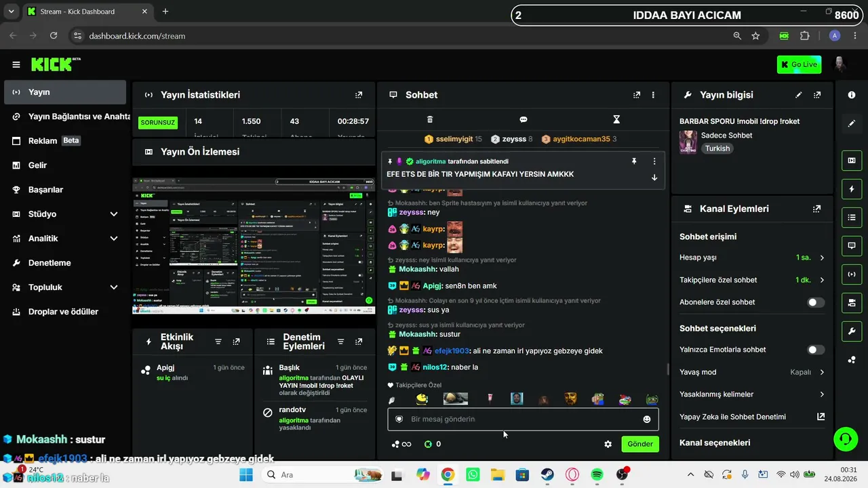The image size is (868, 488).
Task: Open the three-dot menu in Sohbet header
Action: (653, 95)
